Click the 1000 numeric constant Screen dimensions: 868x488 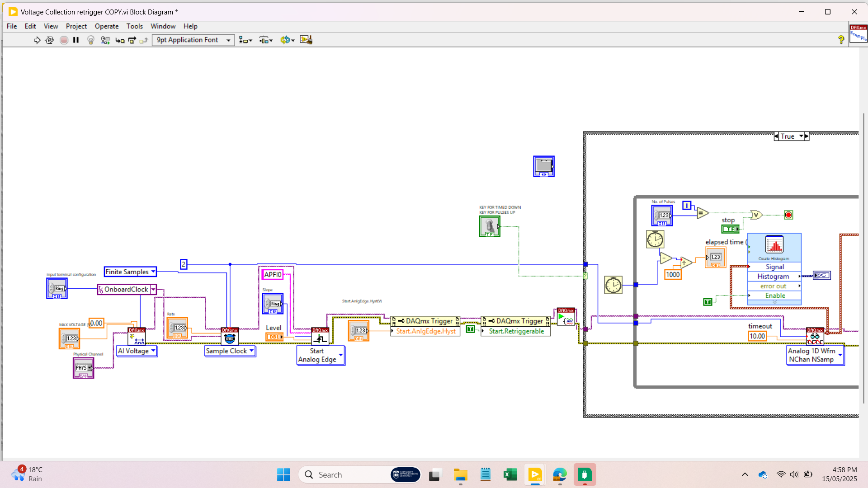pyautogui.click(x=673, y=275)
